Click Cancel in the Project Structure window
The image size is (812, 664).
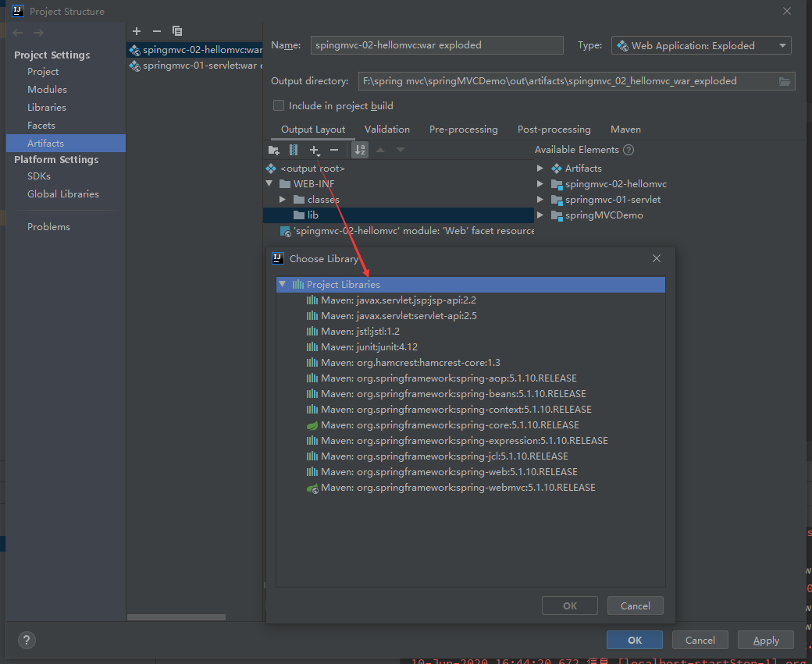(x=700, y=640)
